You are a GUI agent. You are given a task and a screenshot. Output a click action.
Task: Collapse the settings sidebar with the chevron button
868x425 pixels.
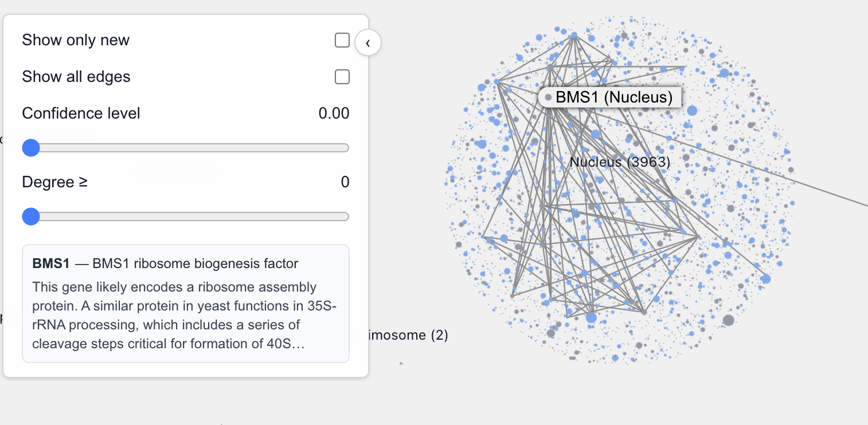tap(368, 42)
